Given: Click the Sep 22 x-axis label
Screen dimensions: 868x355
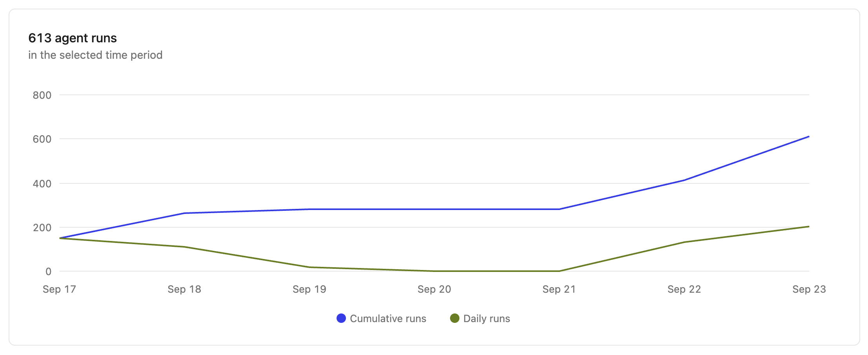Looking at the screenshot, I should pyautogui.click(x=684, y=289).
